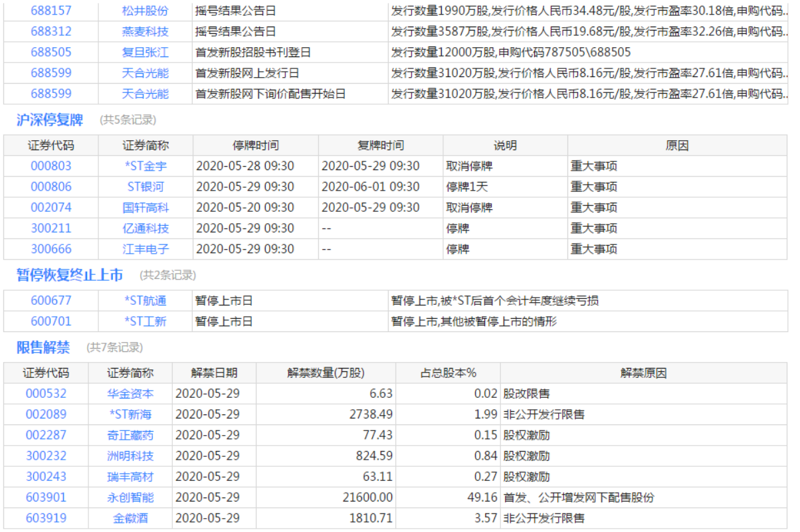Open 华金资本 link
The height and width of the screenshot is (532, 800).
point(130,393)
